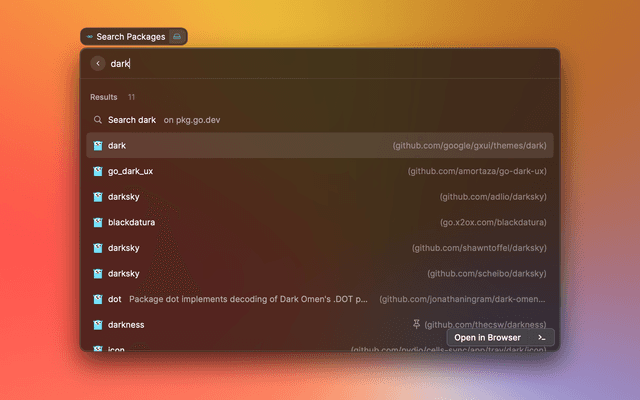Click the gopher icon beside blackdatura
This screenshot has height=400, width=640.
98,222
